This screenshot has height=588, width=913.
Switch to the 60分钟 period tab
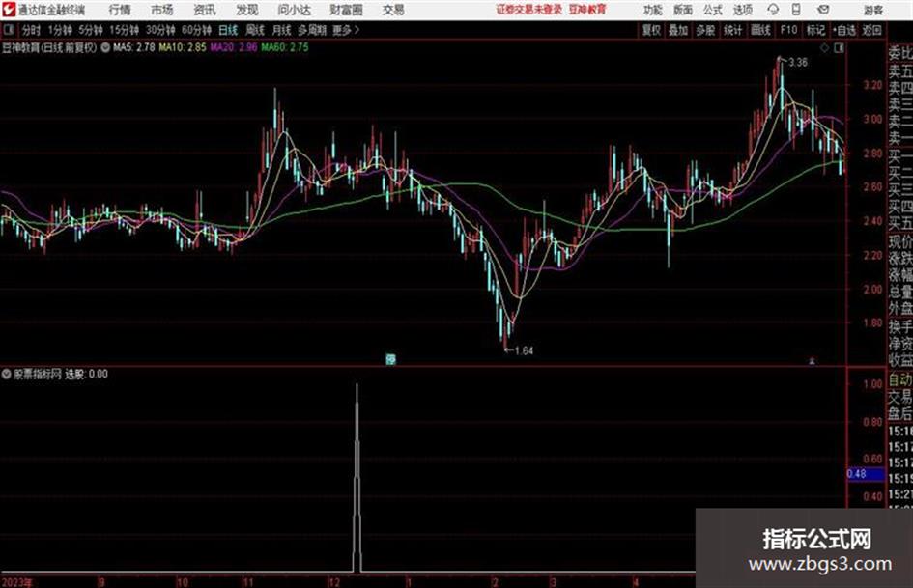pos(196,30)
